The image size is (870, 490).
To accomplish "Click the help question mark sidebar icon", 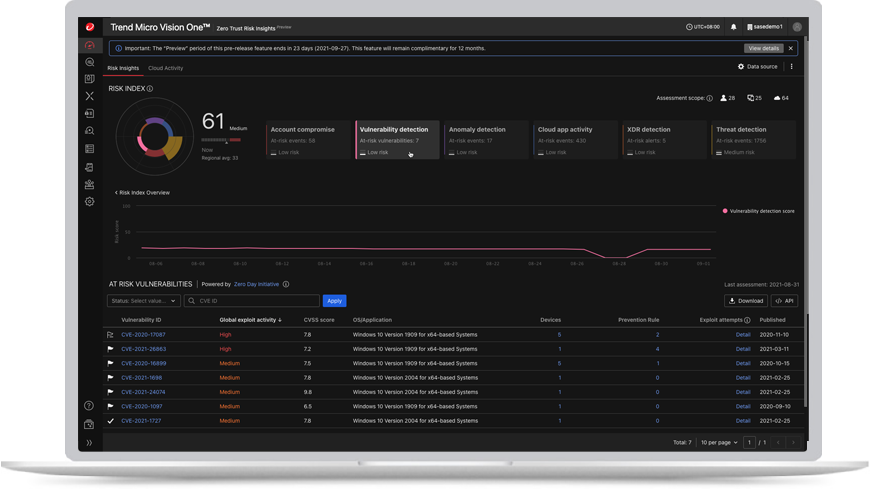I will (89, 406).
